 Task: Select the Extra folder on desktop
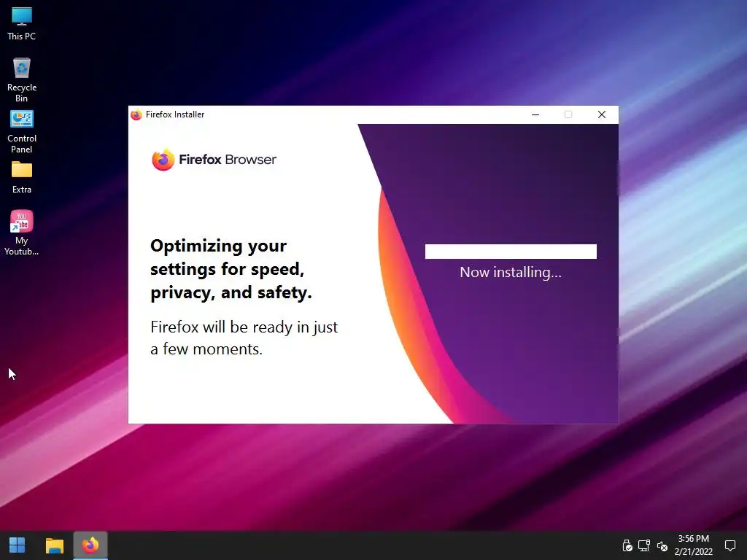[21, 177]
